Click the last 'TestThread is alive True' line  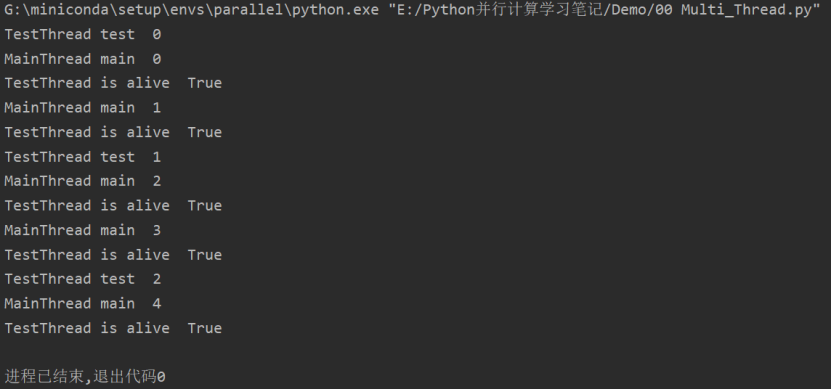point(113,329)
